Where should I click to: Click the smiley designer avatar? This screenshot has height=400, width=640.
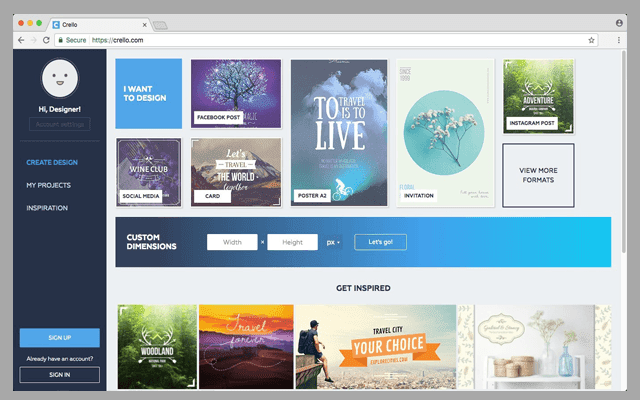point(60,78)
